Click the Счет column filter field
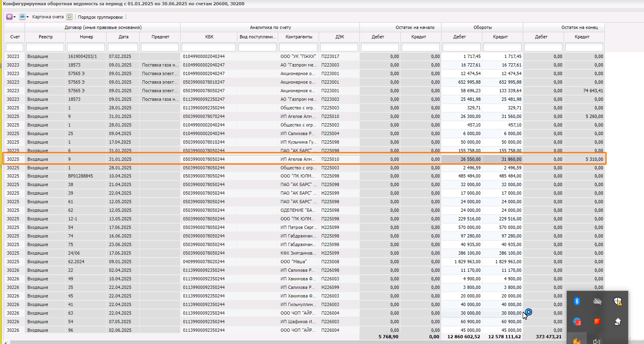The width and height of the screenshot is (644, 344). [15, 47]
